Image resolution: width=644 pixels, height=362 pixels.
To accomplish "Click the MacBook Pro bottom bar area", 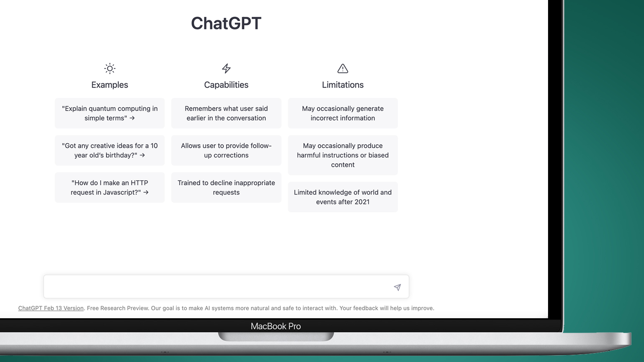I will click(276, 326).
